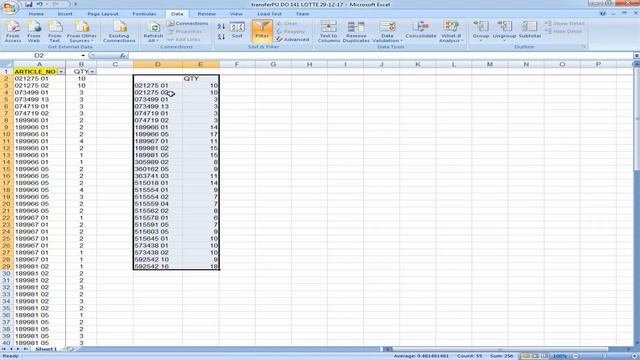Click Show Detail
The image size is (640, 360).
(565, 24)
